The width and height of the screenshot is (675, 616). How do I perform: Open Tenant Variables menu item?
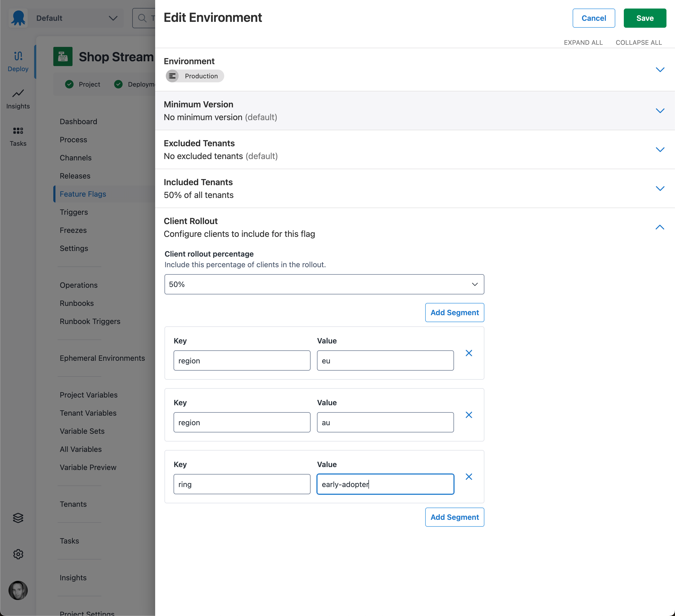coord(88,413)
